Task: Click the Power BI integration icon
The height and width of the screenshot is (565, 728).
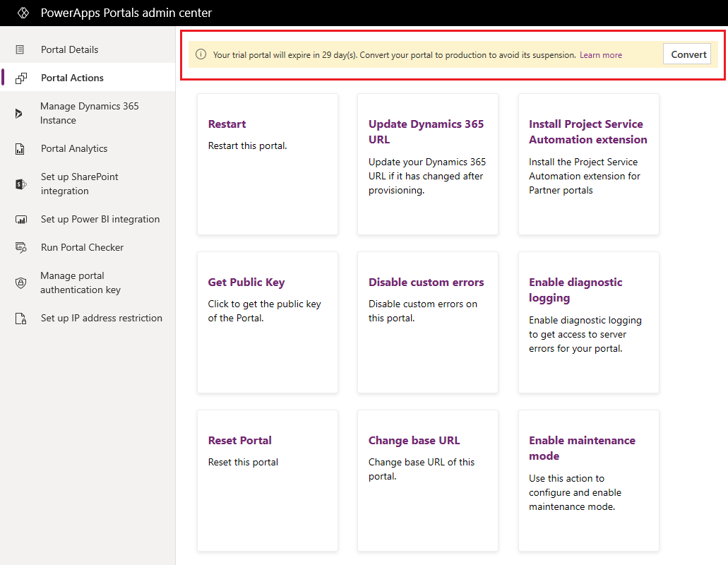Action: (21, 219)
